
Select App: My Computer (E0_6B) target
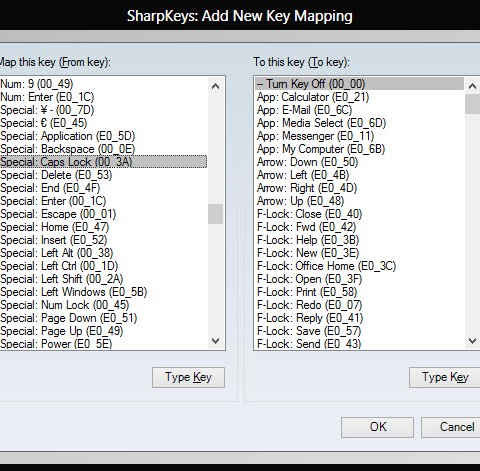360,149
